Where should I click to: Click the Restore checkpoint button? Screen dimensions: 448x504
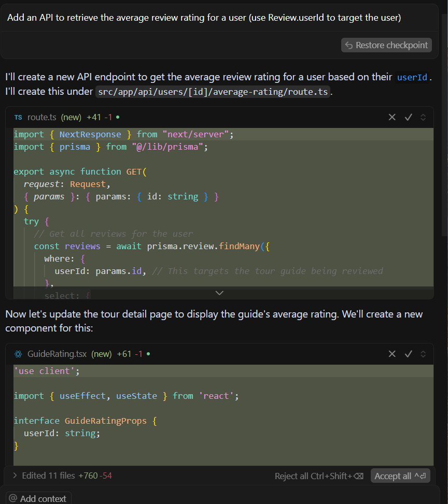click(386, 45)
